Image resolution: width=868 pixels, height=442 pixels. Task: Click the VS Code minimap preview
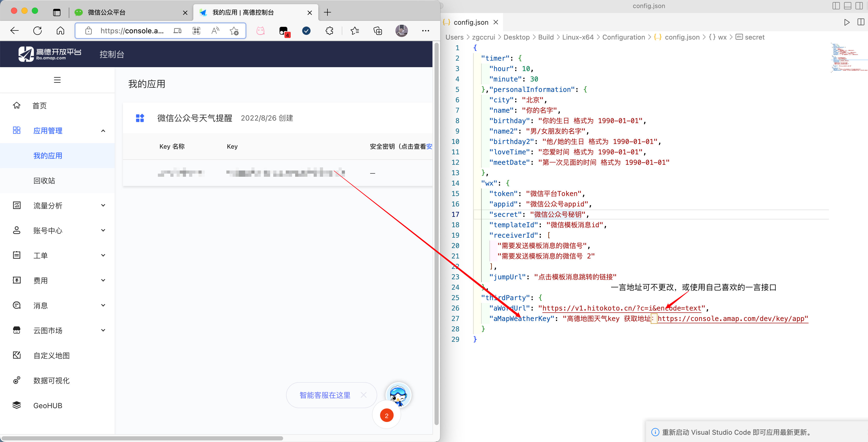tap(849, 57)
